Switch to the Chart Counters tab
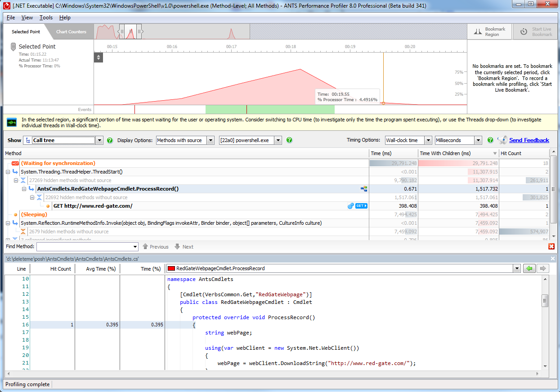Screen dimensions: 560x392 (71, 32)
